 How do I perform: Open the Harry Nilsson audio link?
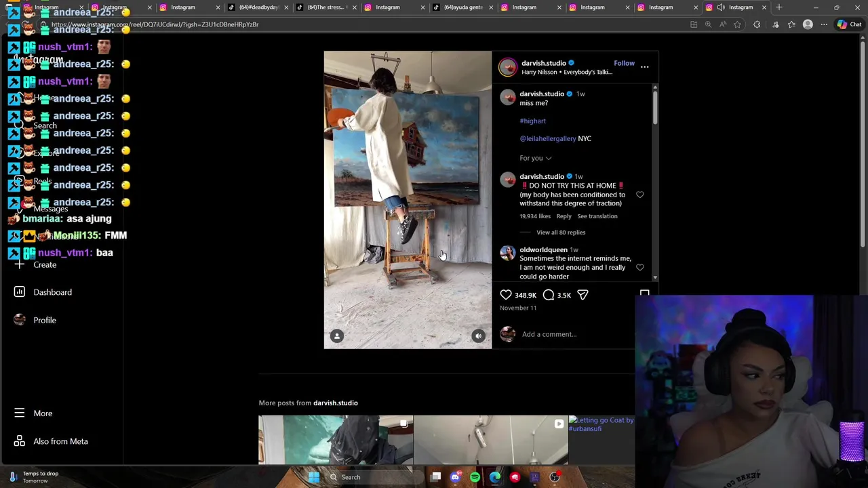567,72
